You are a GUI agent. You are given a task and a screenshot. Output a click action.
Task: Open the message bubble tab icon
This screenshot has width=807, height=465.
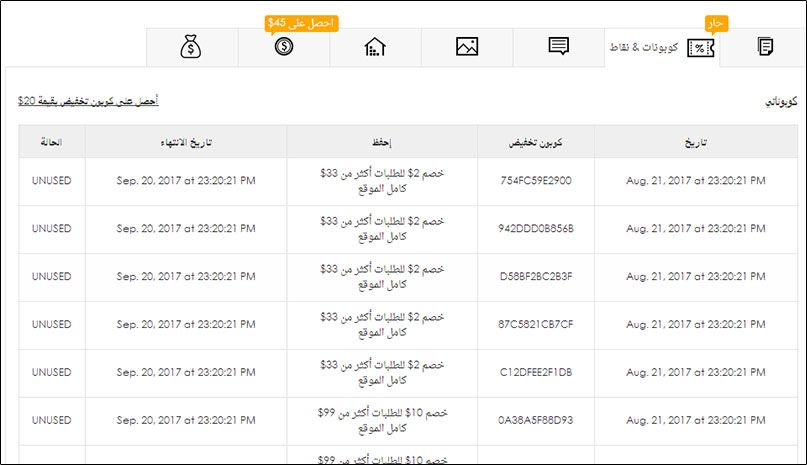[558, 46]
